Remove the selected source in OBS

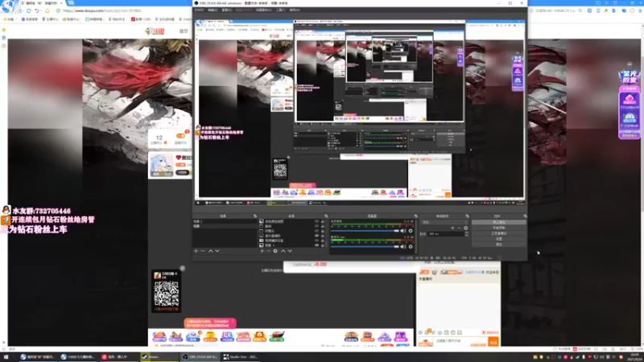coord(268,251)
